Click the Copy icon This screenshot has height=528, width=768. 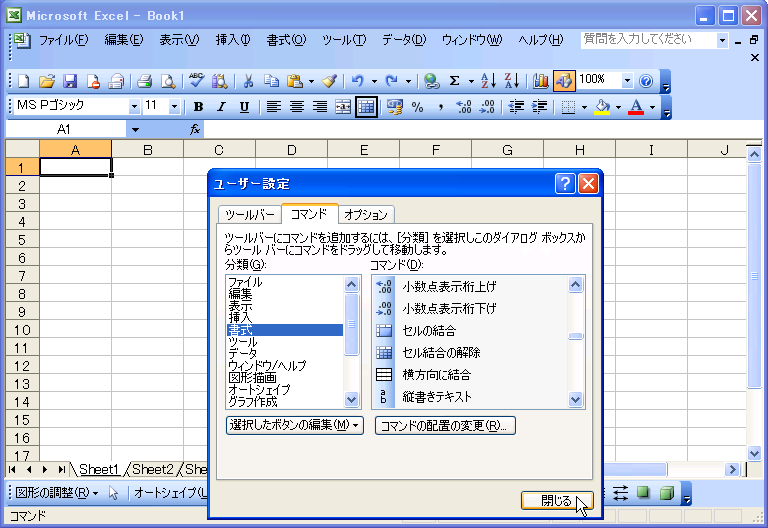click(271, 81)
